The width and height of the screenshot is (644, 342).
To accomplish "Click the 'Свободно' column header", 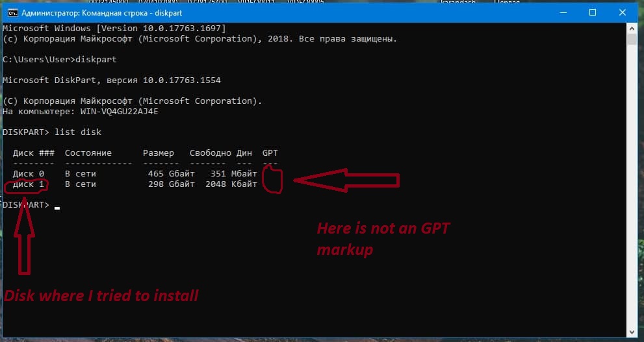I will click(211, 153).
